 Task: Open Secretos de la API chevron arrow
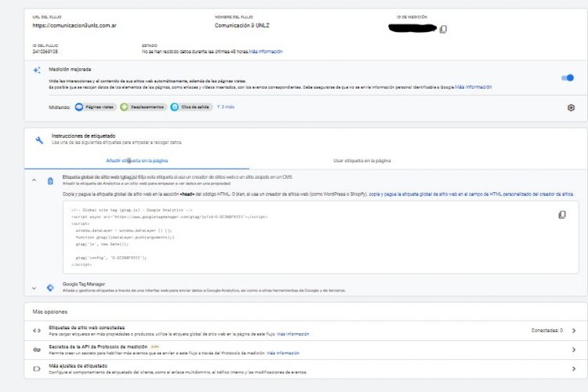click(x=574, y=350)
